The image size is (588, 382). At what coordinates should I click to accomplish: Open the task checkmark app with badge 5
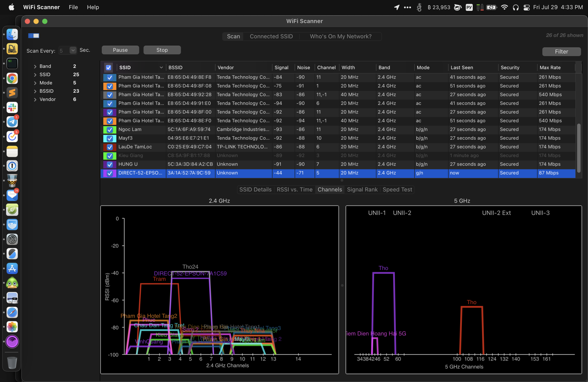[12, 137]
